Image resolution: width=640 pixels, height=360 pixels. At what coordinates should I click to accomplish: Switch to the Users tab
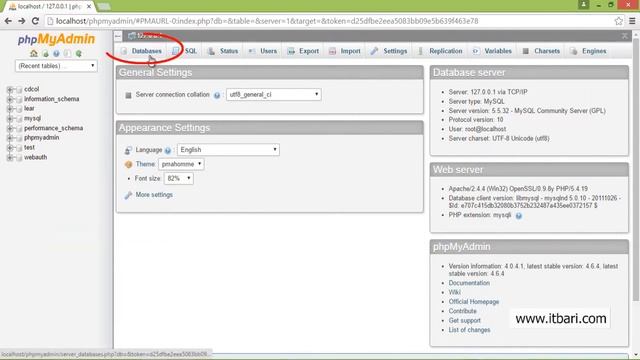[263, 51]
